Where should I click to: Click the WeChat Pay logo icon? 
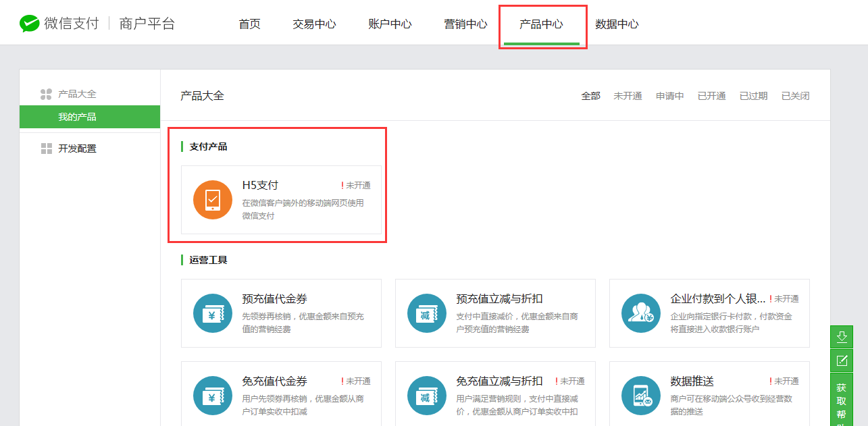pyautogui.click(x=30, y=24)
